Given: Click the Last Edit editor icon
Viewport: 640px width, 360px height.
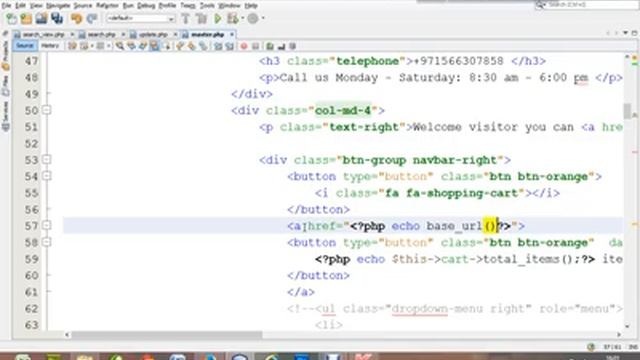Looking at the screenshot, I should tap(72, 46).
